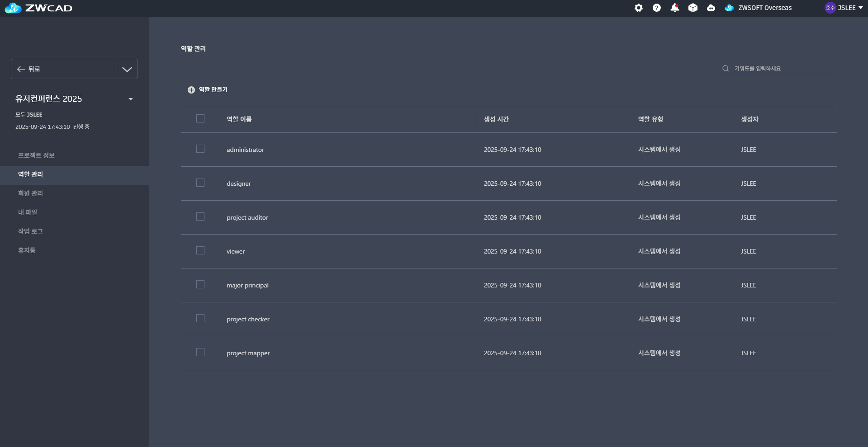The height and width of the screenshot is (447, 868).
Task: Check the project auditor role checkbox
Action: click(200, 216)
